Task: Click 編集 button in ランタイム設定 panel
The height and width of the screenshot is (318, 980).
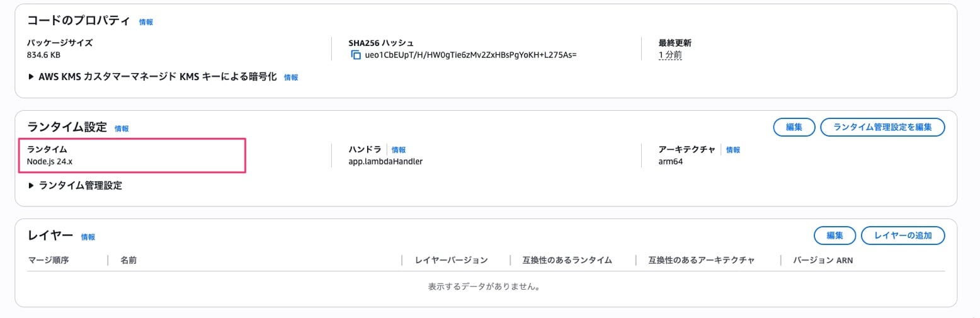Action: (794, 127)
